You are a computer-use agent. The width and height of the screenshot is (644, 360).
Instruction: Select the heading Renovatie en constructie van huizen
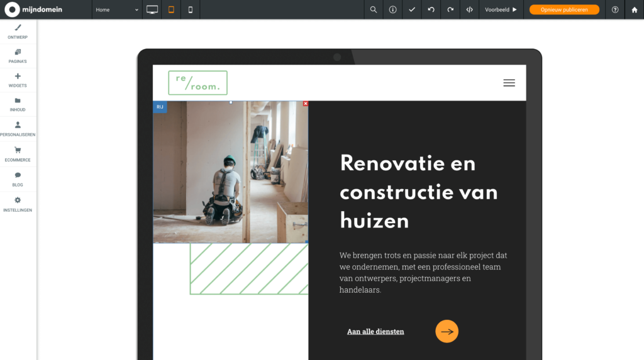point(419,192)
